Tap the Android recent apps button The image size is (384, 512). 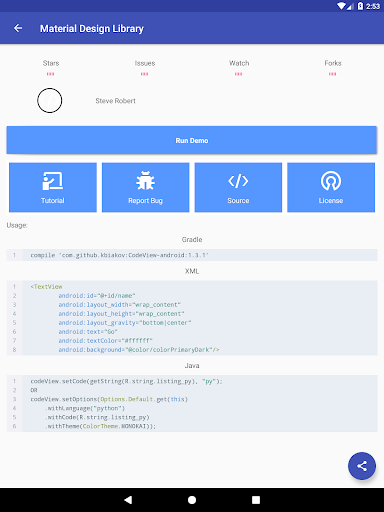(x=256, y=500)
